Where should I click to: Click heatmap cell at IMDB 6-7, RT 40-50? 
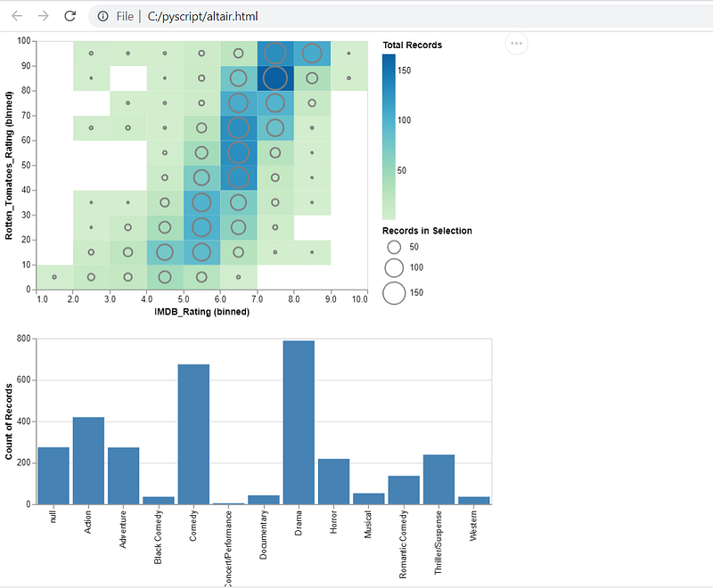point(238,177)
